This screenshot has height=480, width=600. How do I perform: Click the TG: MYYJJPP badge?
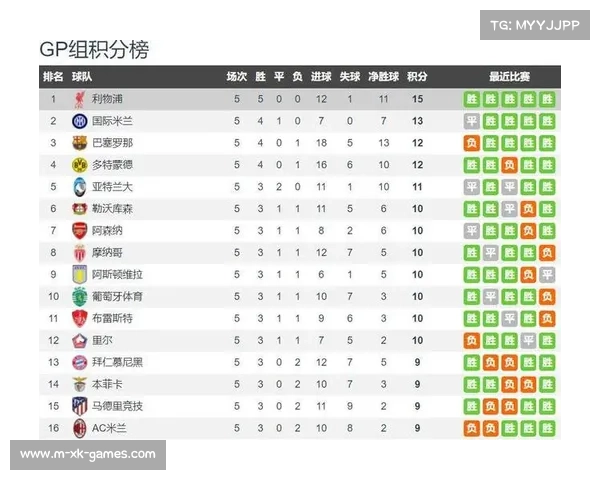[x=535, y=25]
